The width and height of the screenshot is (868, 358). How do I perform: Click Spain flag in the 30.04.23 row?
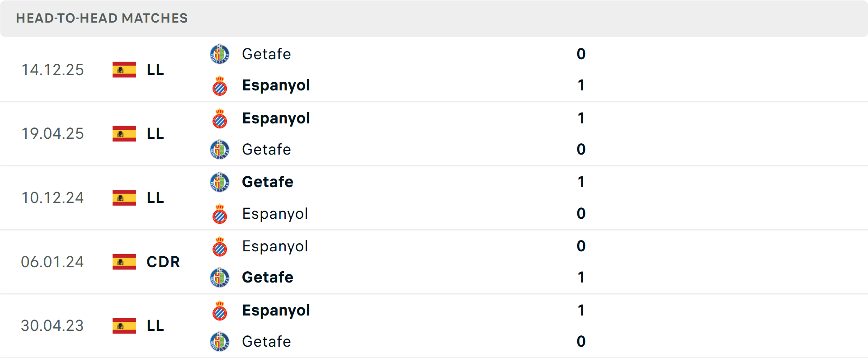point(124,326)
